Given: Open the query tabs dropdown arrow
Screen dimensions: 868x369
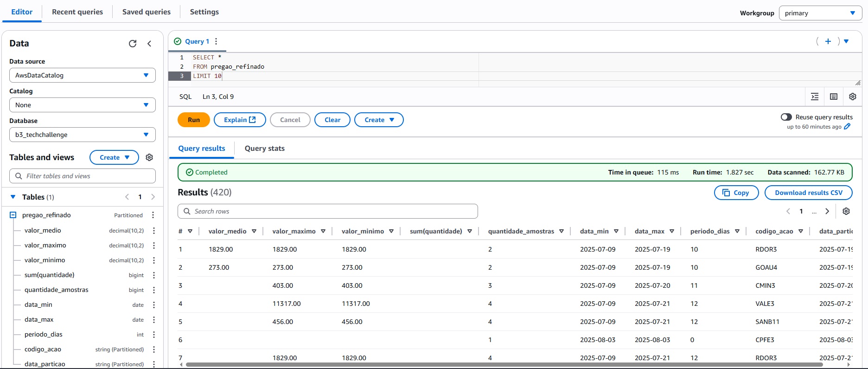Looking at the screenshot, I should coord(846,41).
